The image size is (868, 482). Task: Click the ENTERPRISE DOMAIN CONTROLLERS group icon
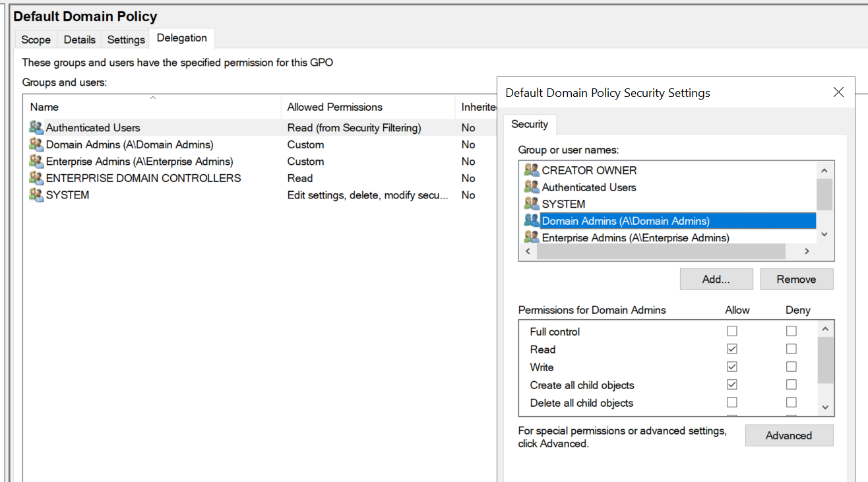pyautogui.click(x=37, y=178)
